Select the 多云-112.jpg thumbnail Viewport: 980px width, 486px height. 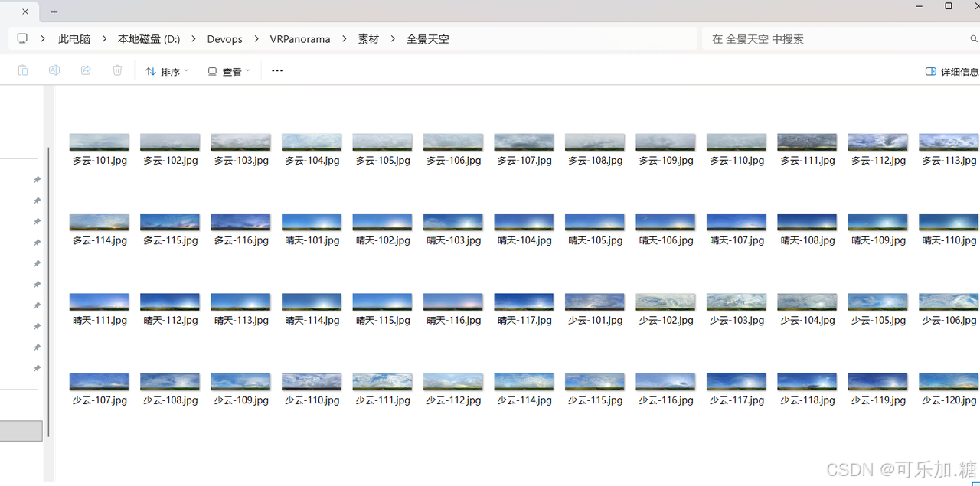pos(878,142)
